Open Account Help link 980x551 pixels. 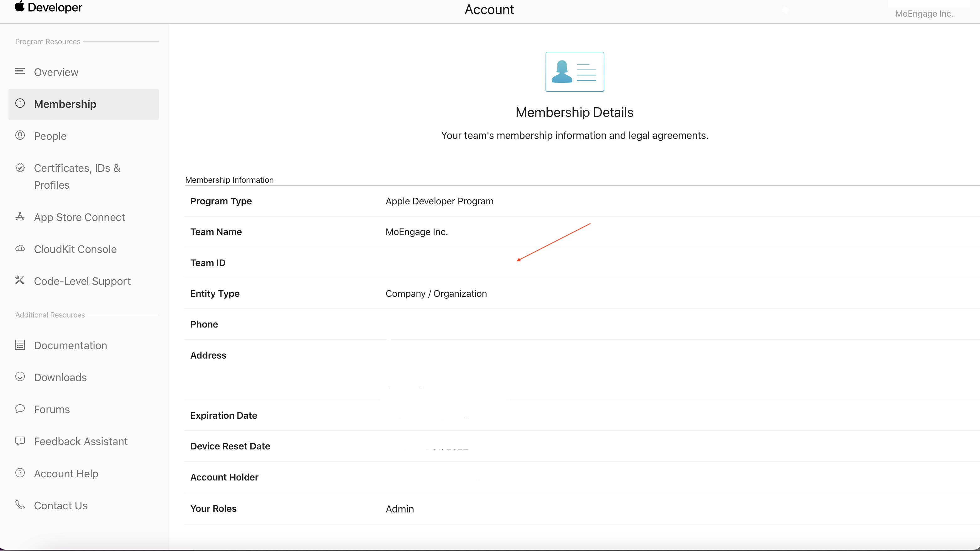click(x=66, y=474)
